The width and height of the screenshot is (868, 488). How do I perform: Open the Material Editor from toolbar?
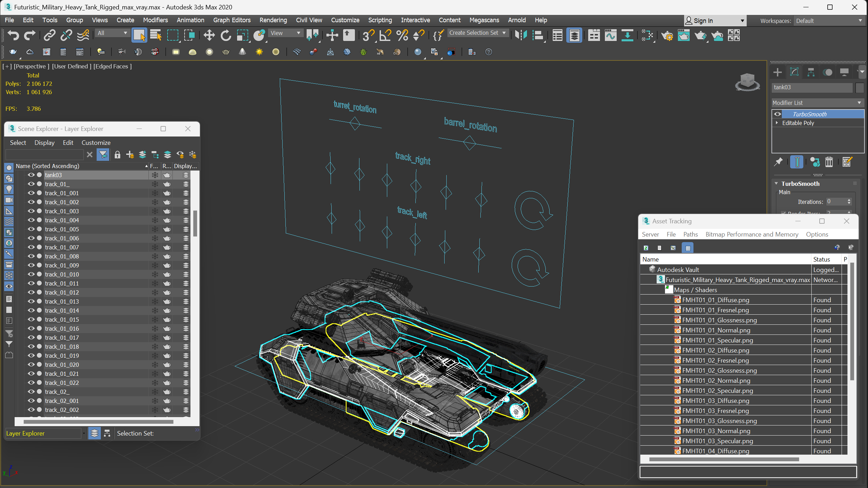coord(648,35)
